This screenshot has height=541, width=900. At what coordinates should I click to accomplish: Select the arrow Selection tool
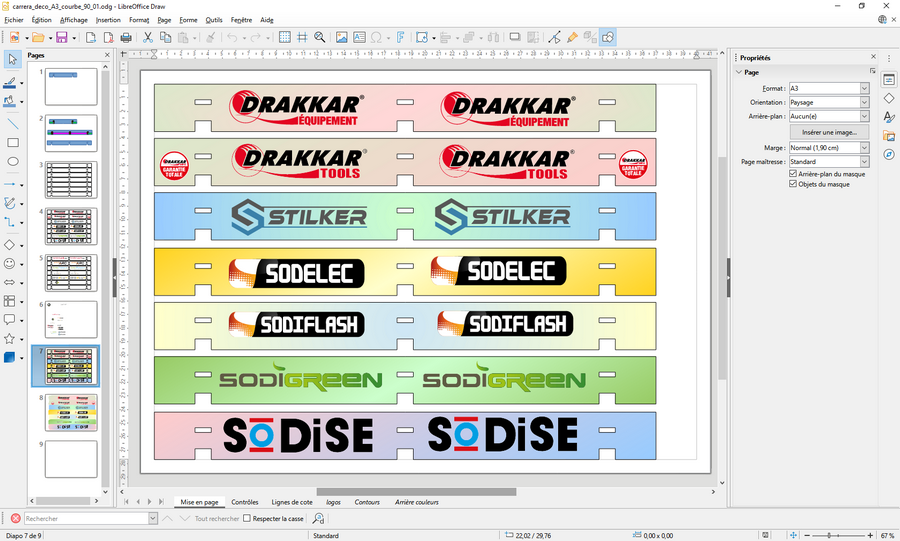tap(13, 59)
